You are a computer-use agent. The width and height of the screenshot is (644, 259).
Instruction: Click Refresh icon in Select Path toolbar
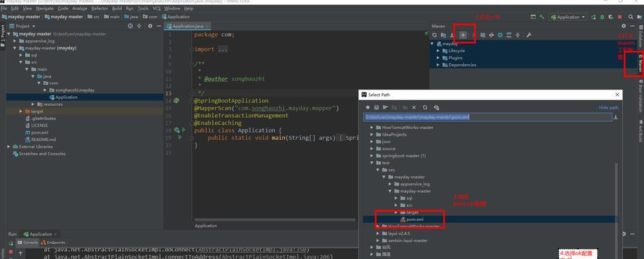pos(425,107)
